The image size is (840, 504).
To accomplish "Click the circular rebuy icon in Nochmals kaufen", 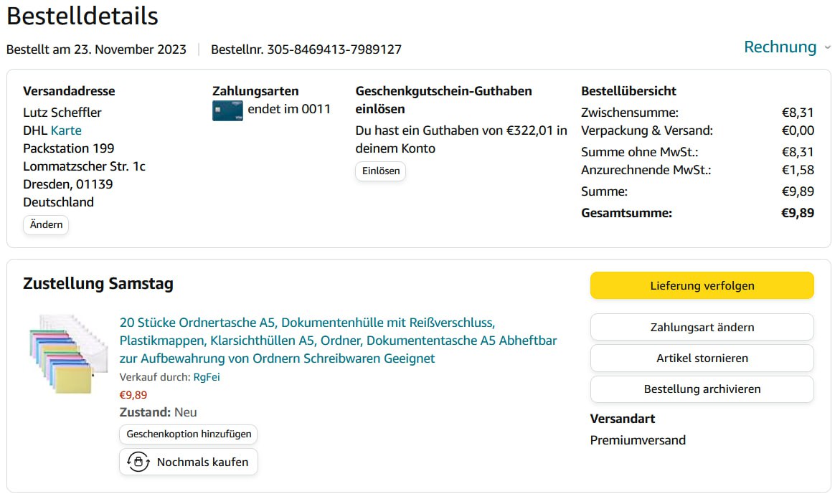I will (x=138, y=462).
